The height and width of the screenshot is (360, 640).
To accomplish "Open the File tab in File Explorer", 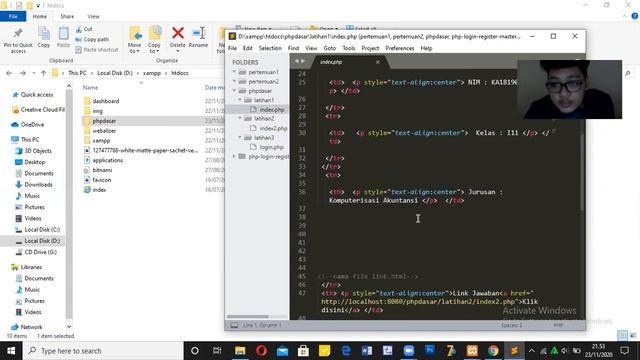I will tap(13, 16).
